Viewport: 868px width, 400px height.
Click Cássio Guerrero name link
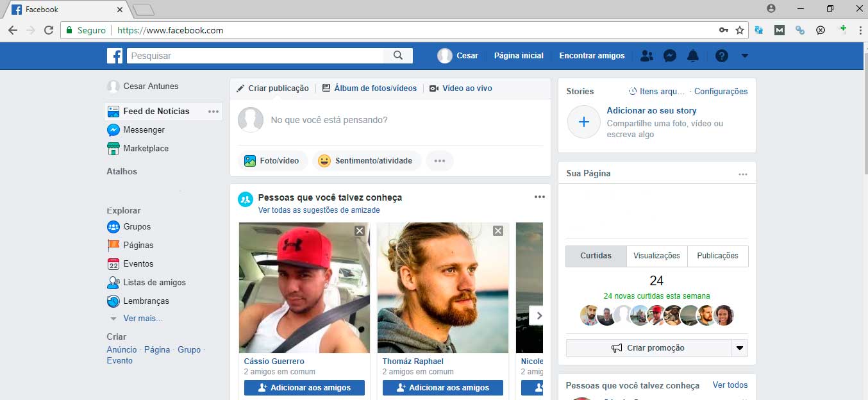274,362
